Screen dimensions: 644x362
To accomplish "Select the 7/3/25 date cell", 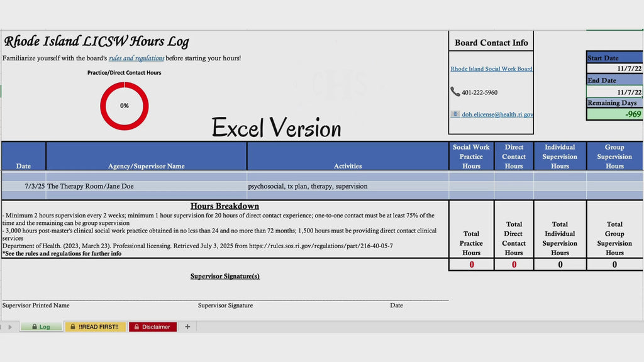I will pyautogui.click(x=24, y=186).
